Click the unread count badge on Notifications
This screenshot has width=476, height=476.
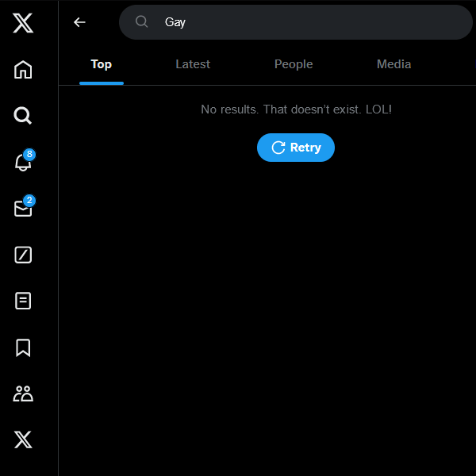pos(29,155)
